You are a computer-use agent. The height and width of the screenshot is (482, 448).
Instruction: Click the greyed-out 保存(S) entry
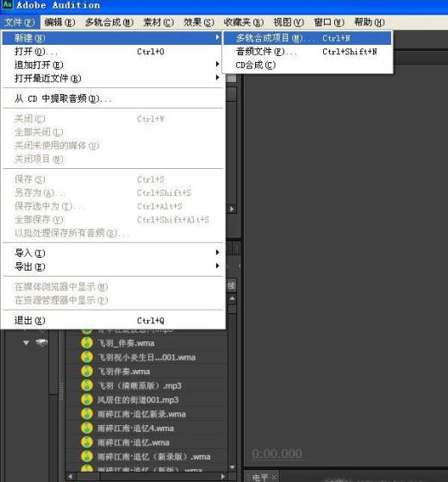click(112, 178)
